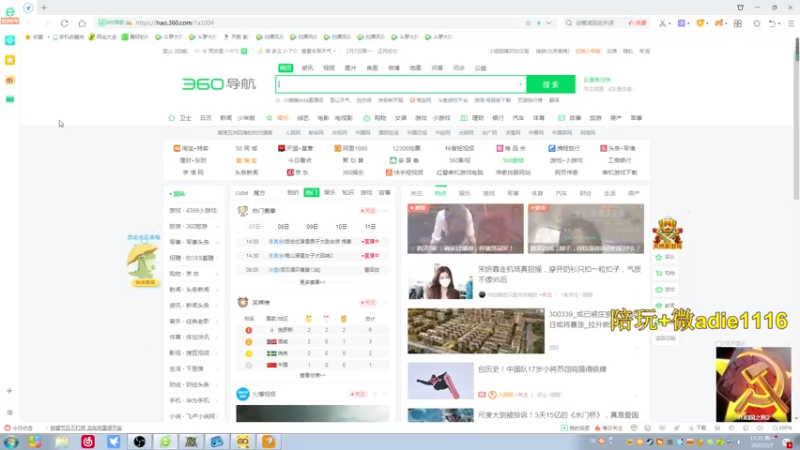
Task: Open the aerial housing estate thumbnail
Action: [476, 331]
